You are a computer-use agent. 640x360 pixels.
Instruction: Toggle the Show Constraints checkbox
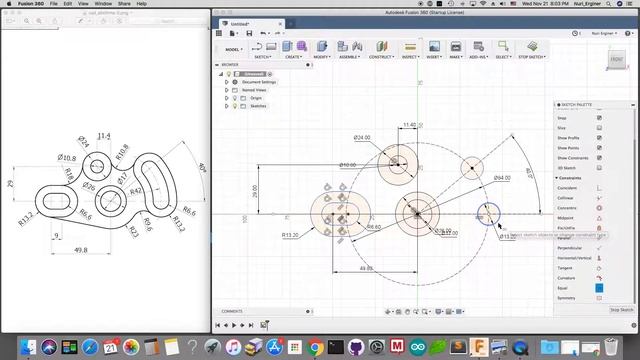point(599,158)
